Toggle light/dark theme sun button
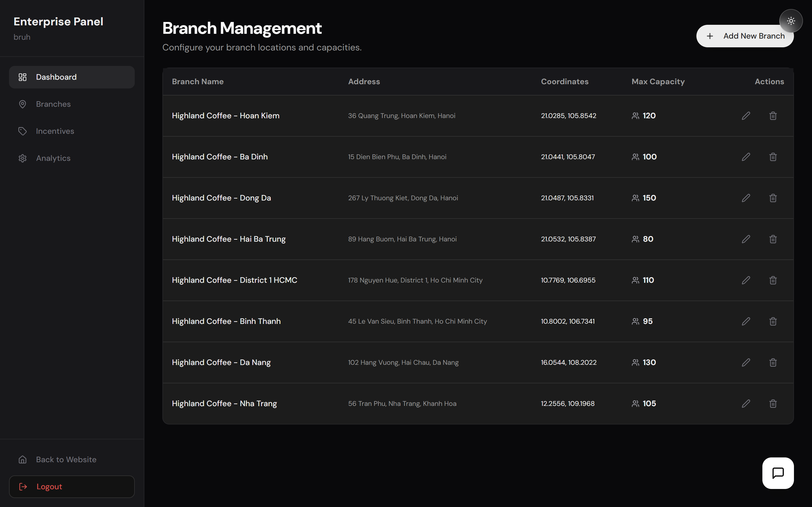Viewport: 812px width, 507px height. (x=791, y=21)
